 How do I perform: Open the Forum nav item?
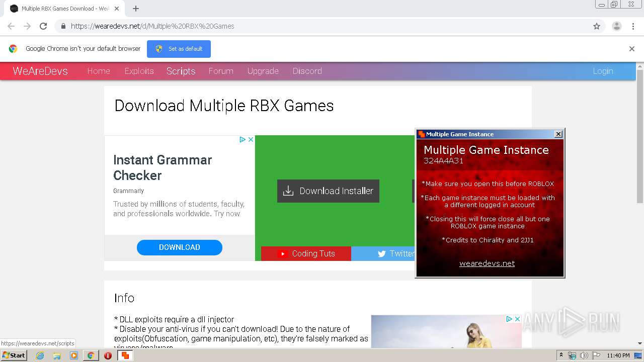[221, 71]
